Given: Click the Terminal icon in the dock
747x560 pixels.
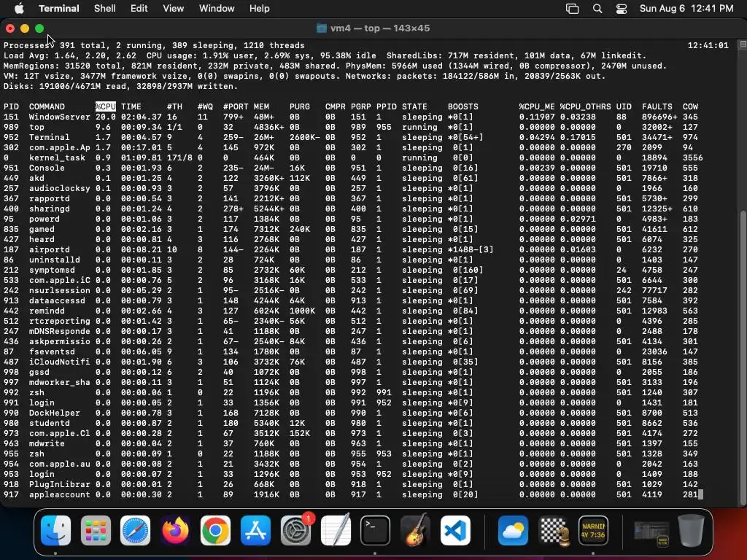Looking at the screenshot, I should [x=375, y=530].
